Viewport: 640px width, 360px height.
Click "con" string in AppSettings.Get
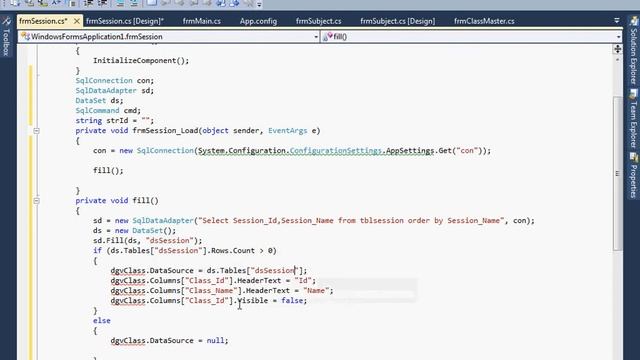(467, 151)
